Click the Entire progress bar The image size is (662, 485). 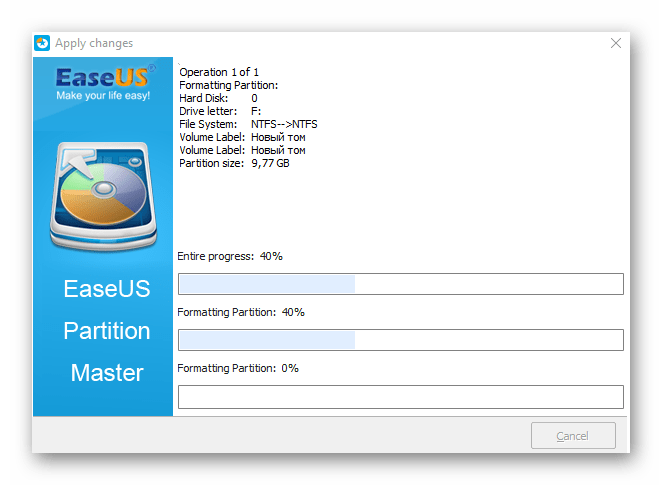point(401,284)
